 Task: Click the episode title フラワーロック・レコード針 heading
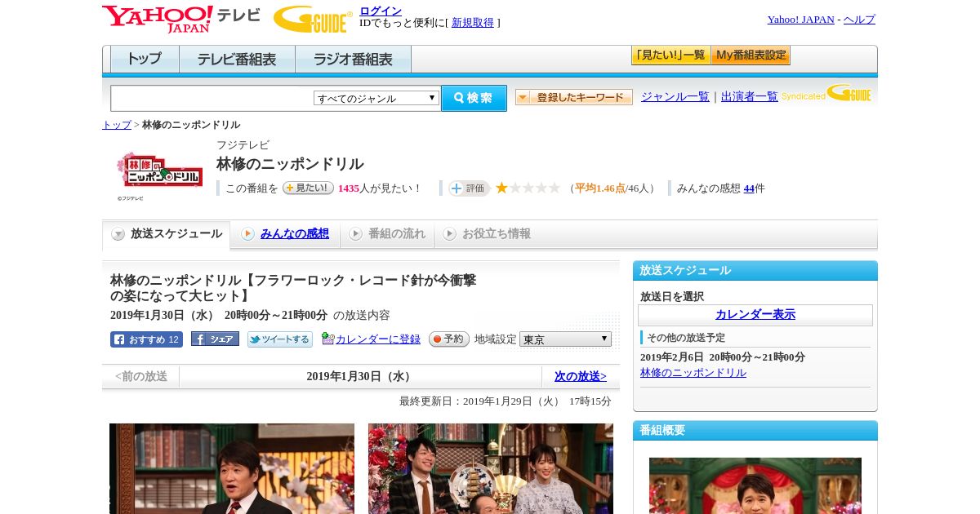coord(293,288)
